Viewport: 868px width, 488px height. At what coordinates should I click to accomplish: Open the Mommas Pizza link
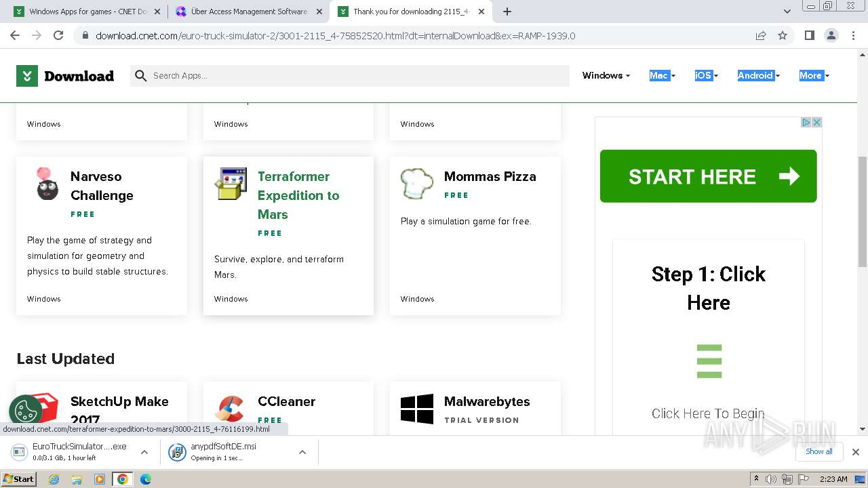pyautogui.click(x=490, y=176)
